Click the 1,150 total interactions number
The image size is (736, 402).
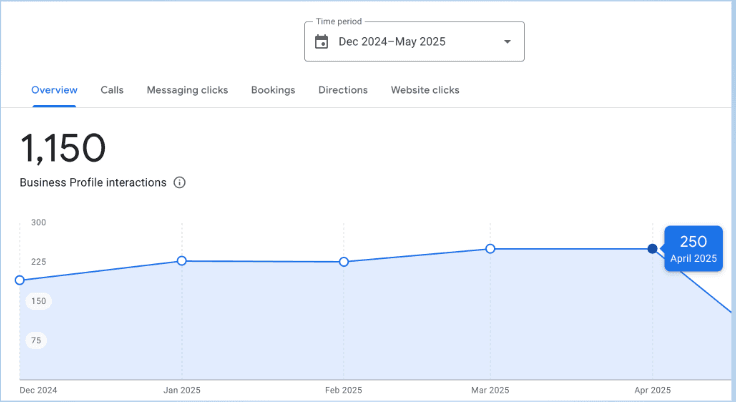pyautogui.click(x=63, y=148)
